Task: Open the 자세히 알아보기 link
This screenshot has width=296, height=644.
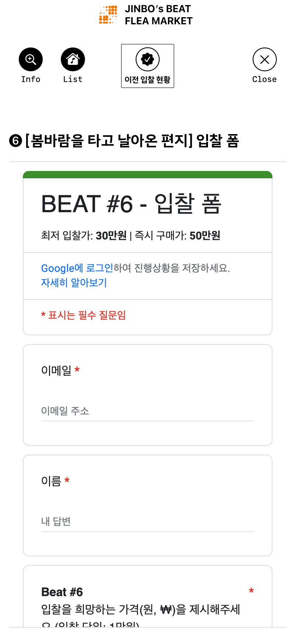Action: pos(74,283)
